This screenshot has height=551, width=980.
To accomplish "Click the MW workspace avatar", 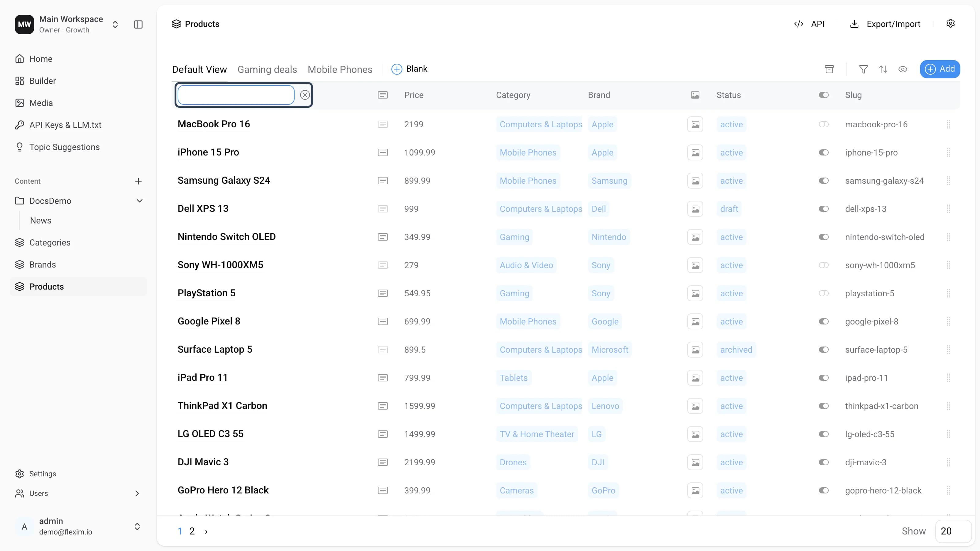I will [24, 24].
